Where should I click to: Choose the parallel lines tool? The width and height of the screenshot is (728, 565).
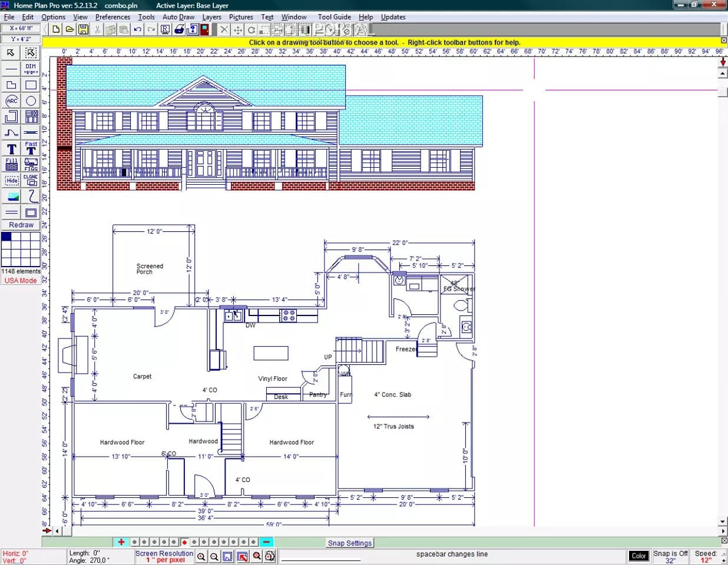pyautogui.click(x=11, y=212)
